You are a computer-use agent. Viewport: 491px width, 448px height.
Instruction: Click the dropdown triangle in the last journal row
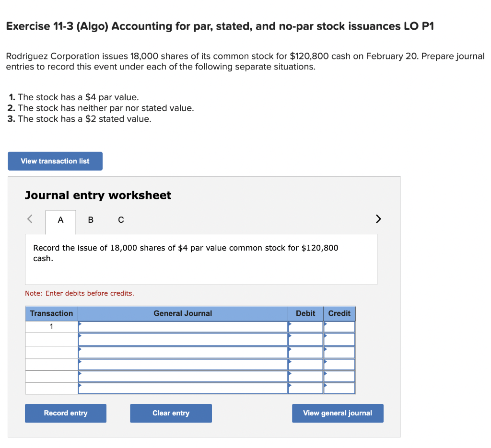(x=80, y=386)
